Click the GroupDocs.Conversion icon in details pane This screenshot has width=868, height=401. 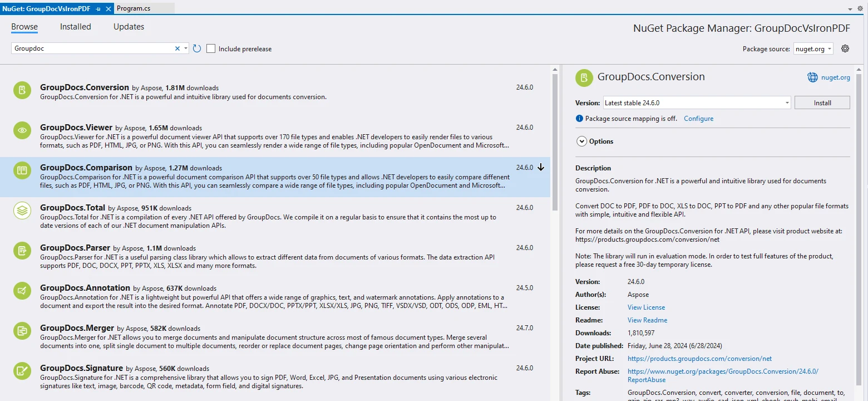point(584,77)
